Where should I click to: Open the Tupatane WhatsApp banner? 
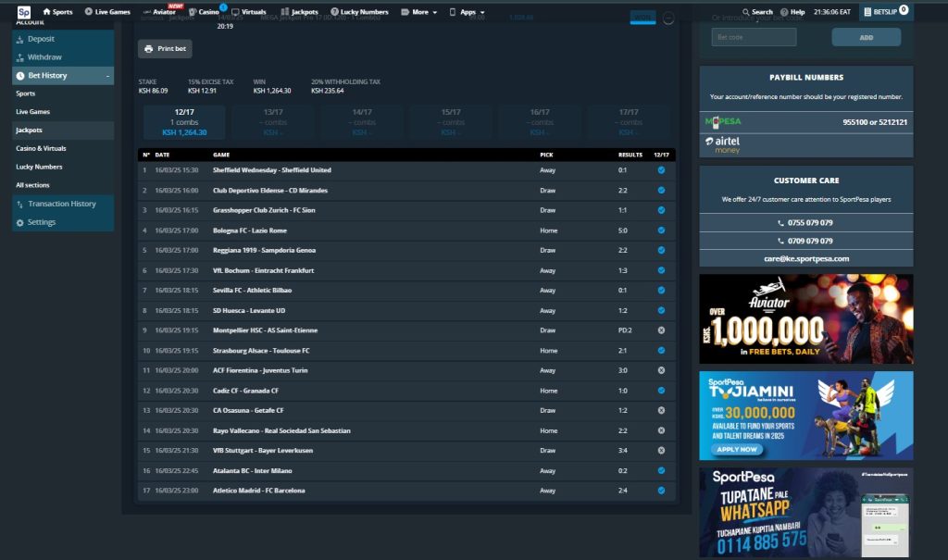point(806,512)
